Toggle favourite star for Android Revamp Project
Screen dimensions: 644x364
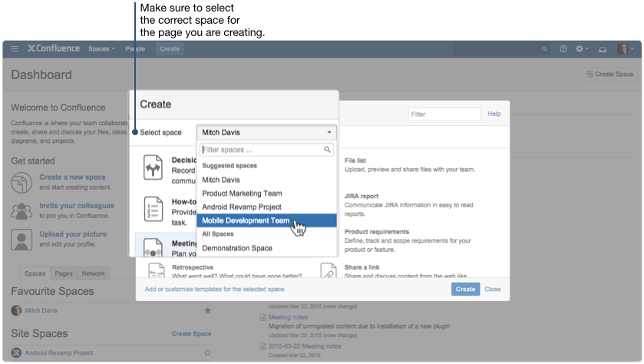[x=207, y=352]
